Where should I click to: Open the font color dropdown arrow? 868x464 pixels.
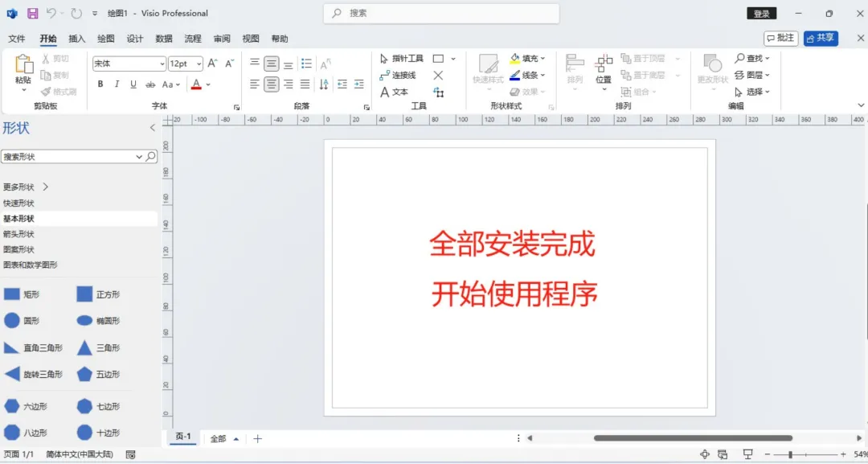click(208, 84)
